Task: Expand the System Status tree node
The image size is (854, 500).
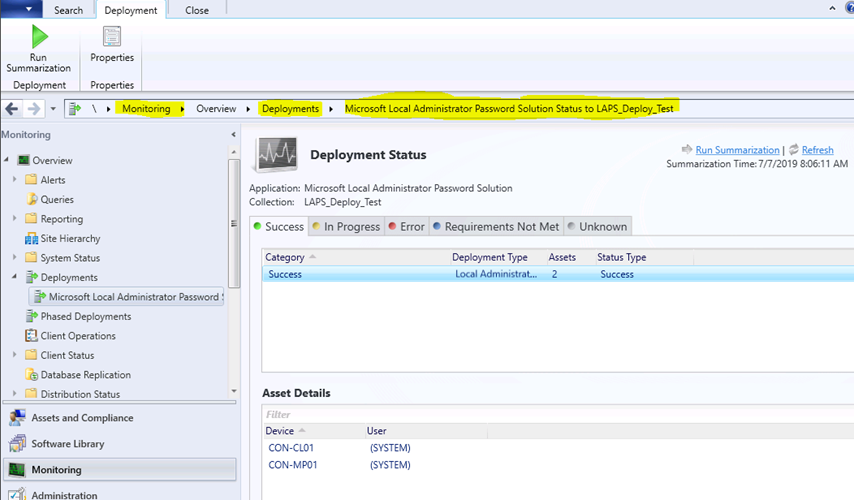Action: [15, 257]
